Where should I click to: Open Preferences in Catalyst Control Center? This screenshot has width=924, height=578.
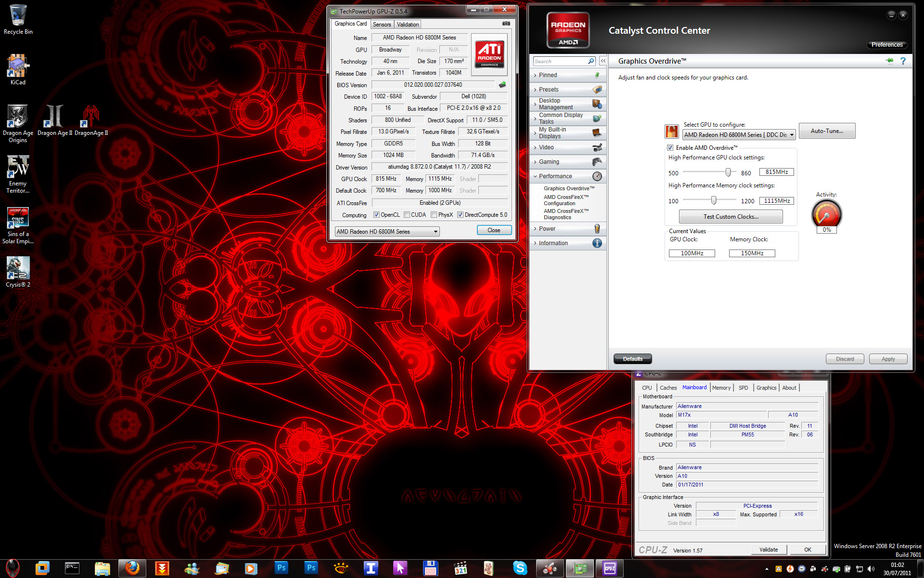point(887,45)
